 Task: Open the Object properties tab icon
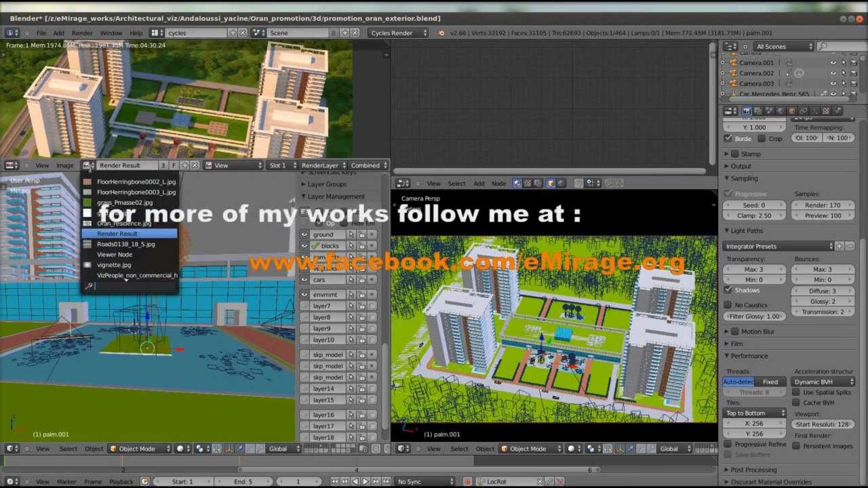tap(792, 110)
